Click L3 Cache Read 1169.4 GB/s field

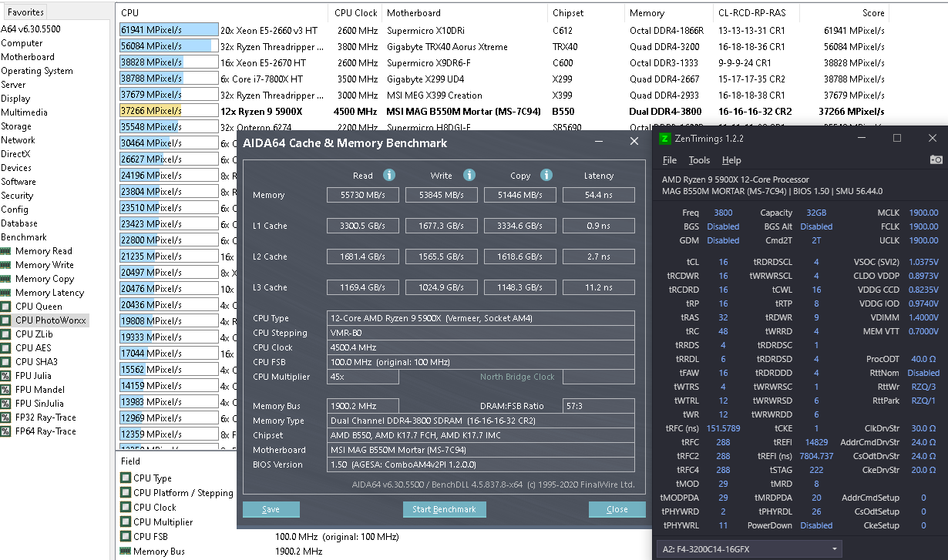[x=363, y=287]
